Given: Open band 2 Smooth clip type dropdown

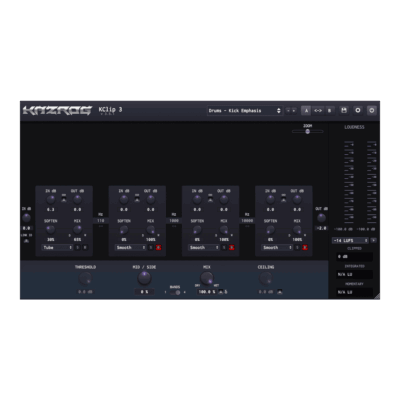Looking at the screenshot, I should [130, 247].
